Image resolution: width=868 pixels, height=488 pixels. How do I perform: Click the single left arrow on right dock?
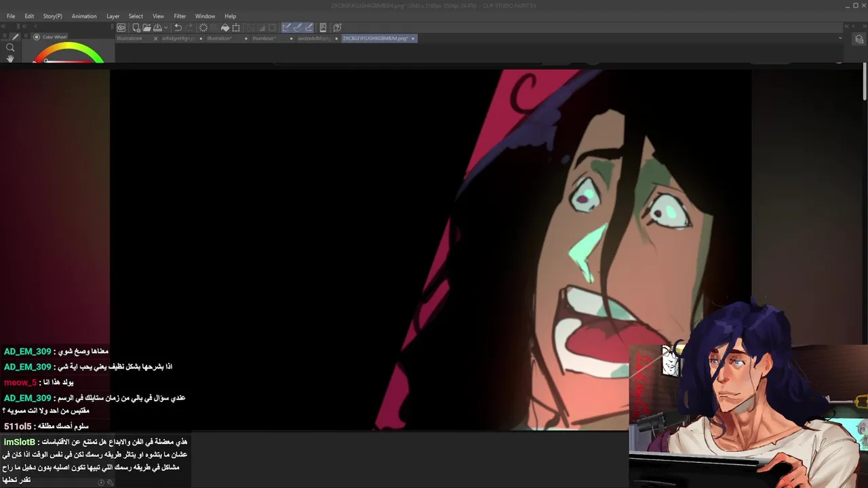coord(853,26)
